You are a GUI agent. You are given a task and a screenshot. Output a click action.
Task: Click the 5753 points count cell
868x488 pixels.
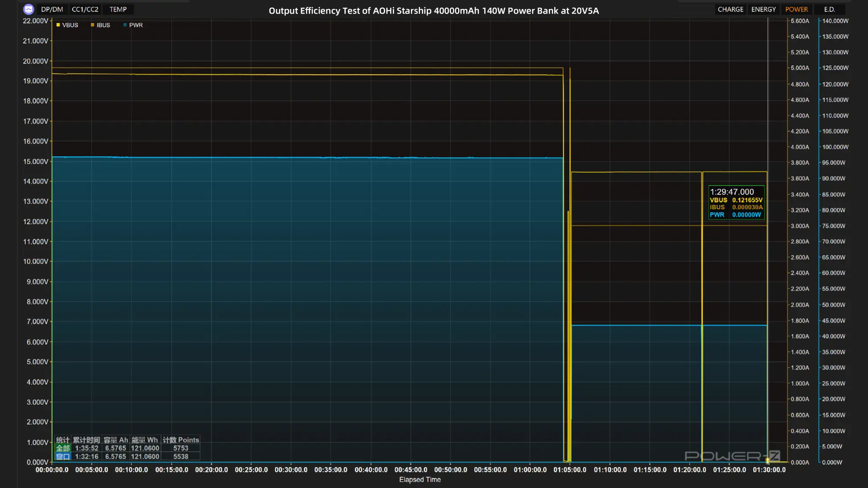(x=181, y=448)
